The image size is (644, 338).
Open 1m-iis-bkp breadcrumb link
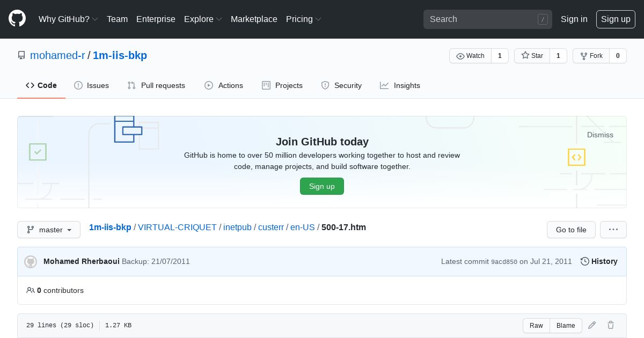click(110, 227)
